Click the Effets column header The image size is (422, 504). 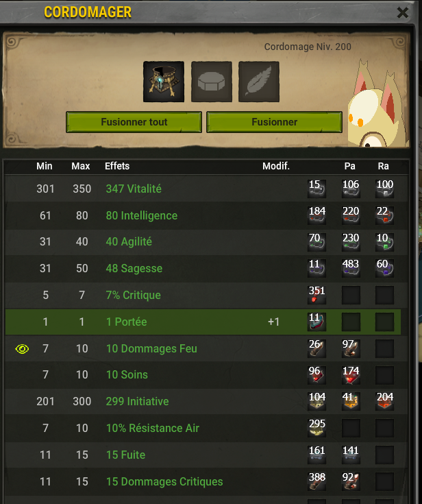tap(117, 166)
